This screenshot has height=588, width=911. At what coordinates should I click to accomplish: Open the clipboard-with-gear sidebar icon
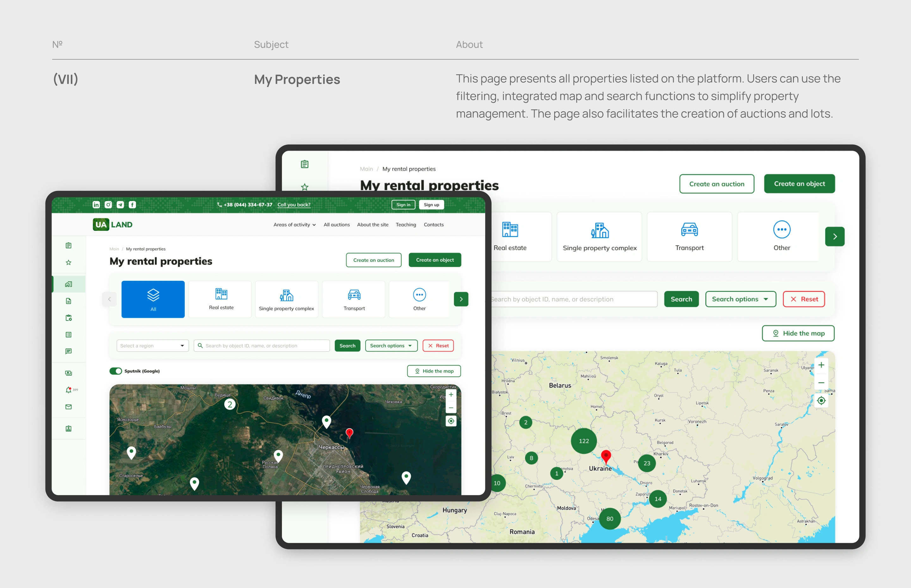point(69,318)
